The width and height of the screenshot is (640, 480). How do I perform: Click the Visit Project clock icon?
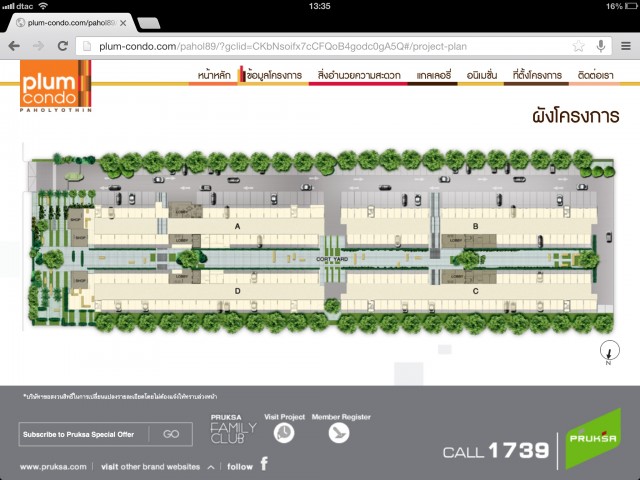(x=284, y=433)
